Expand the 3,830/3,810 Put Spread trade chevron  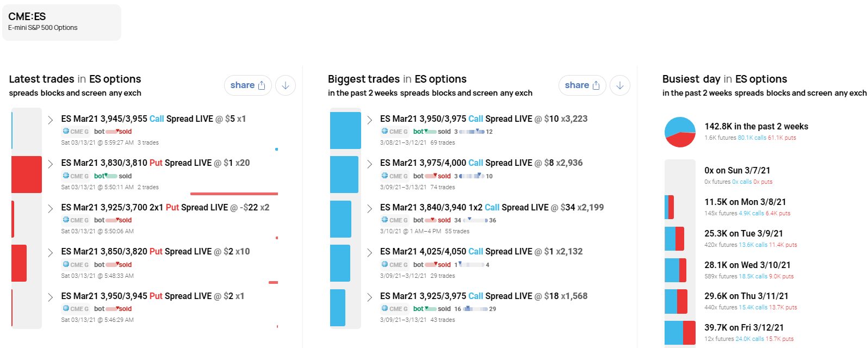[x=51, y=164]
